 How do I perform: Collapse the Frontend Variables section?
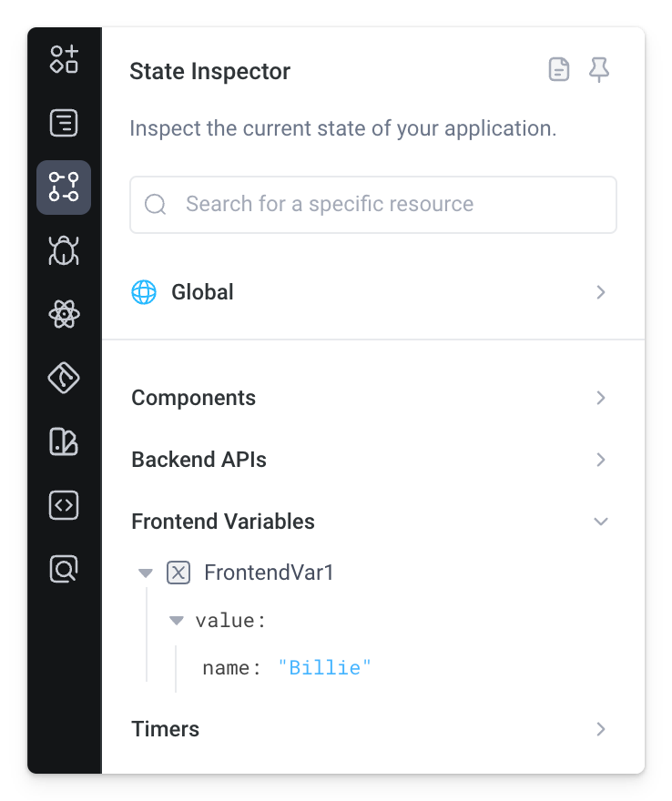600,521
